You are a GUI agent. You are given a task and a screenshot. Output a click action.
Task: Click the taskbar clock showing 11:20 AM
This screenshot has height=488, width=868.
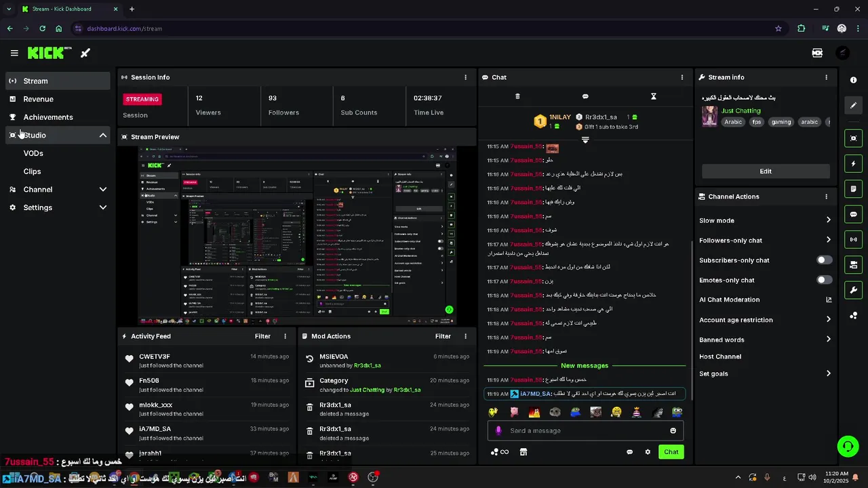point(837,477)
